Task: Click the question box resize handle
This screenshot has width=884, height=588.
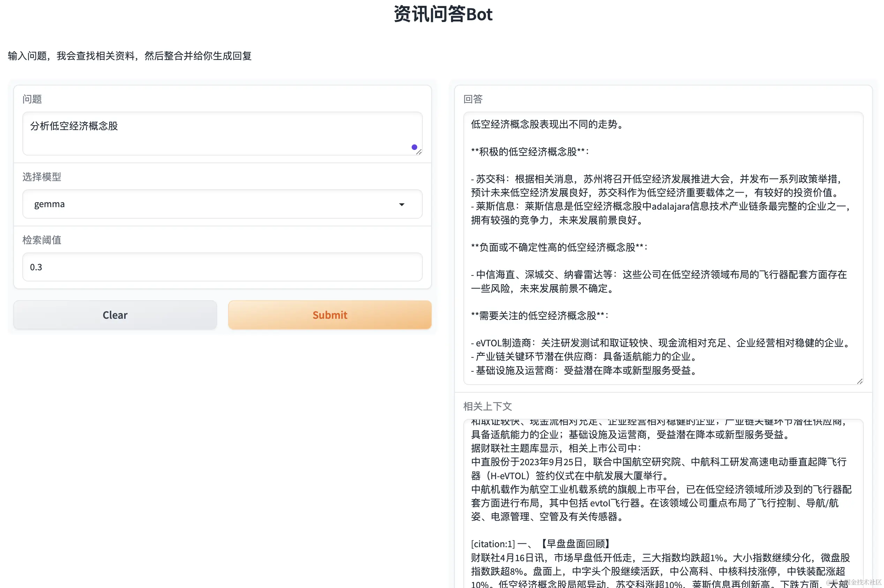Action: [x=419, y=152]
